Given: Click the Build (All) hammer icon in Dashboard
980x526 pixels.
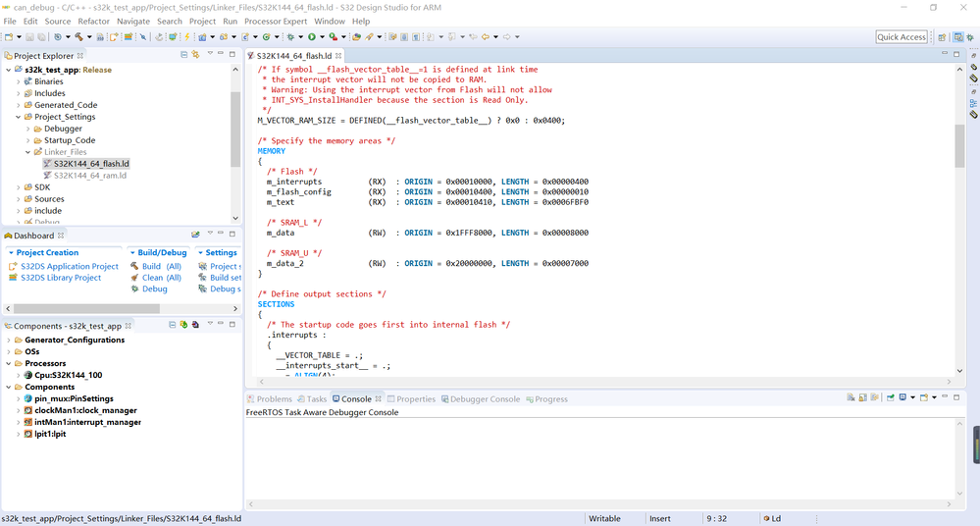Looking at the screenshot, I should [134, 266].
